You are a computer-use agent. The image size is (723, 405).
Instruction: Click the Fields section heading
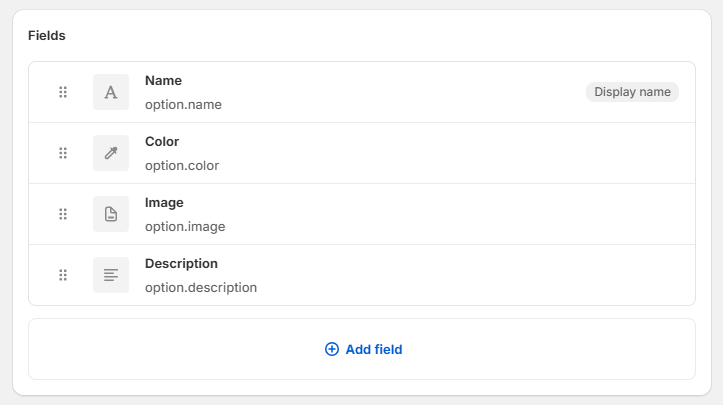pos(47,35)
